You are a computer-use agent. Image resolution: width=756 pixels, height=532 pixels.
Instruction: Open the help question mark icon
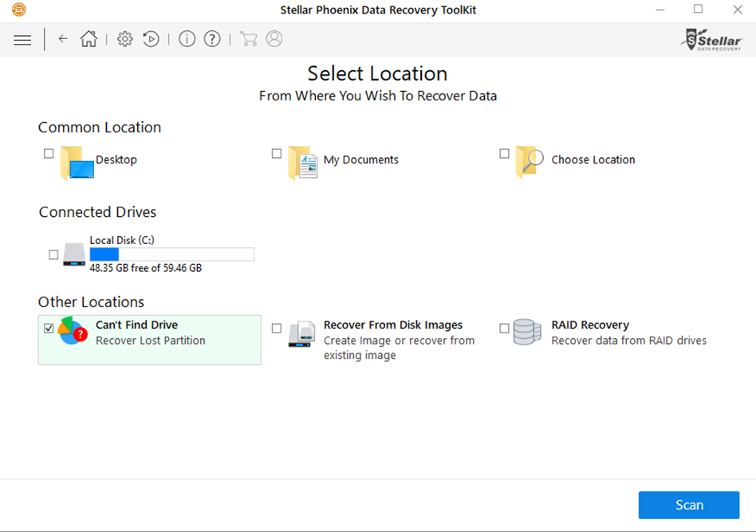pyautogui.click(x=212, y=38)
